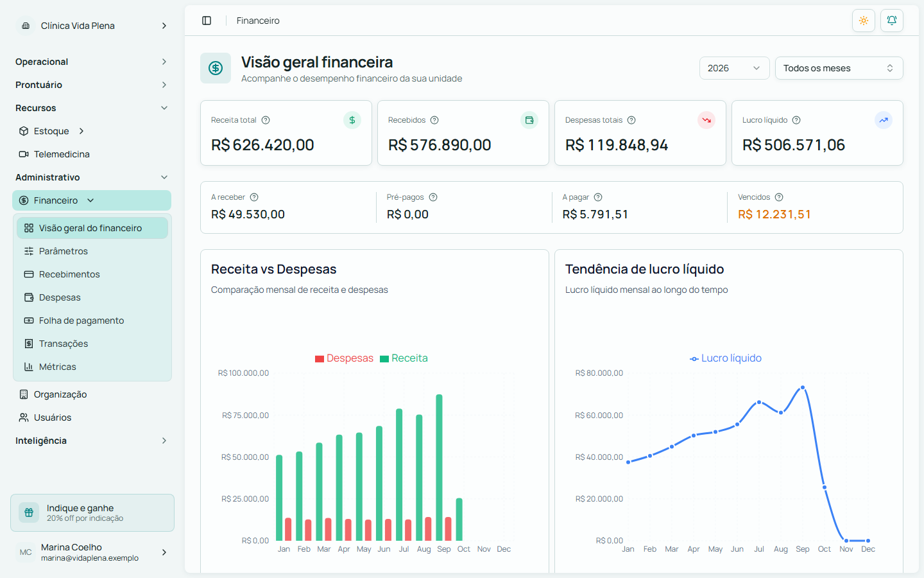Click the MC user avatar
The width and height of the screenshot is (924, 578).
point(26,552)
